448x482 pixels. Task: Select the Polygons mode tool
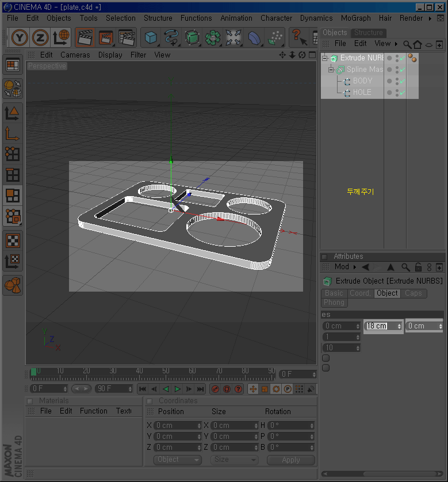coord(13,196)
